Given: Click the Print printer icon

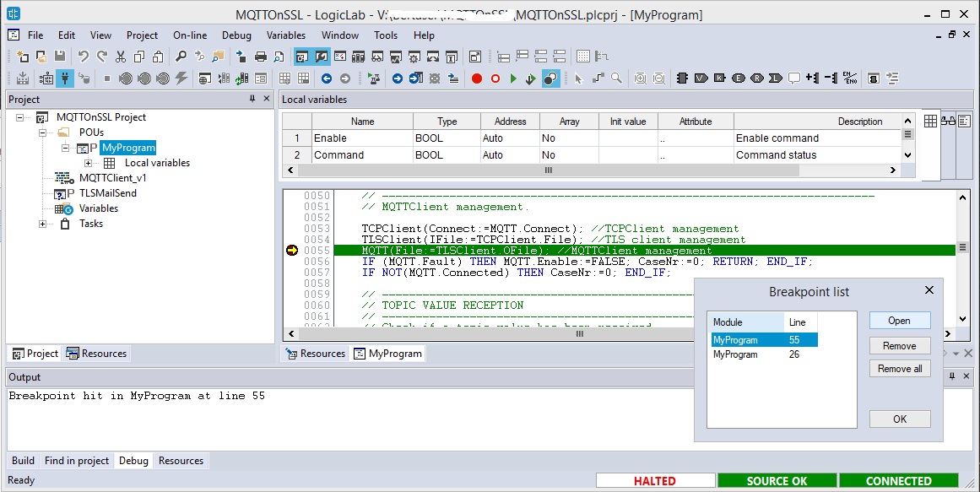Looking at the screenshot, I should point(261,57).
